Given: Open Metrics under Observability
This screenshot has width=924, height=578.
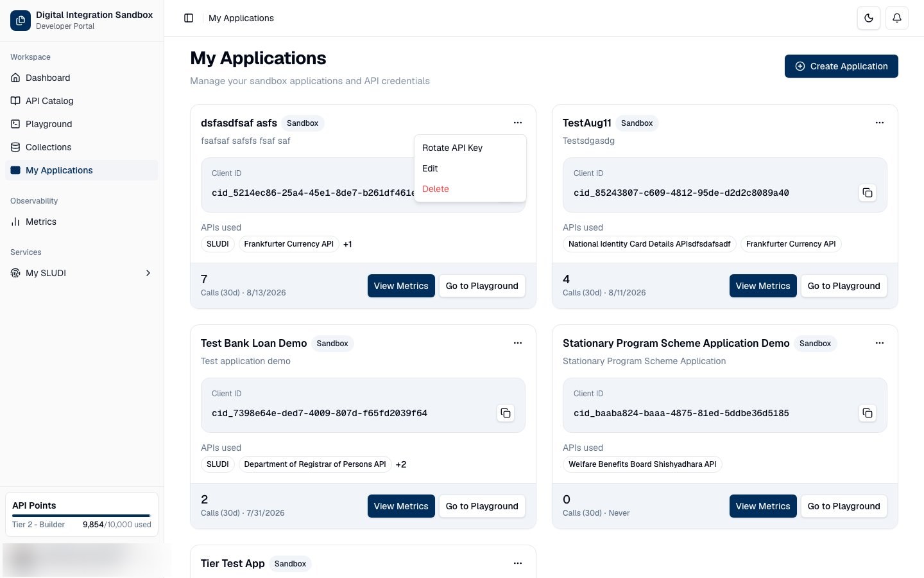Looking at the screenshot, I should coord(81,222).
